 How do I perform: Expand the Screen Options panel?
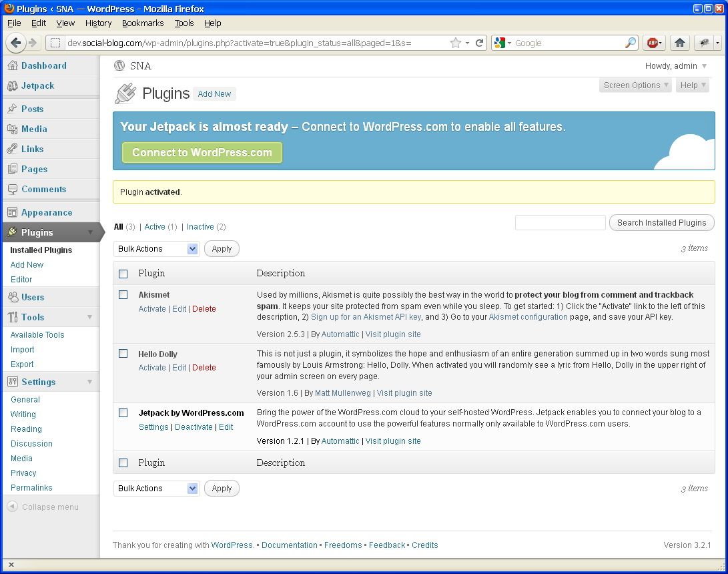point(635,85)
